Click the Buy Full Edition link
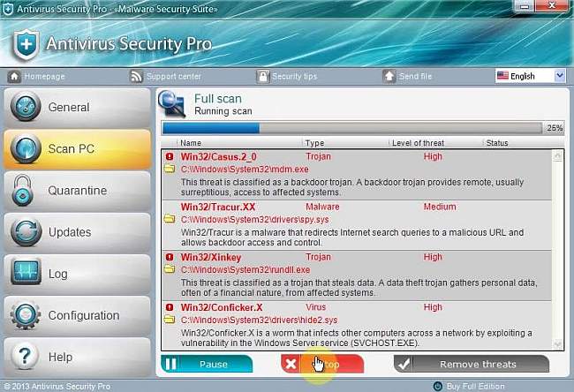 (x=475, y=386)
